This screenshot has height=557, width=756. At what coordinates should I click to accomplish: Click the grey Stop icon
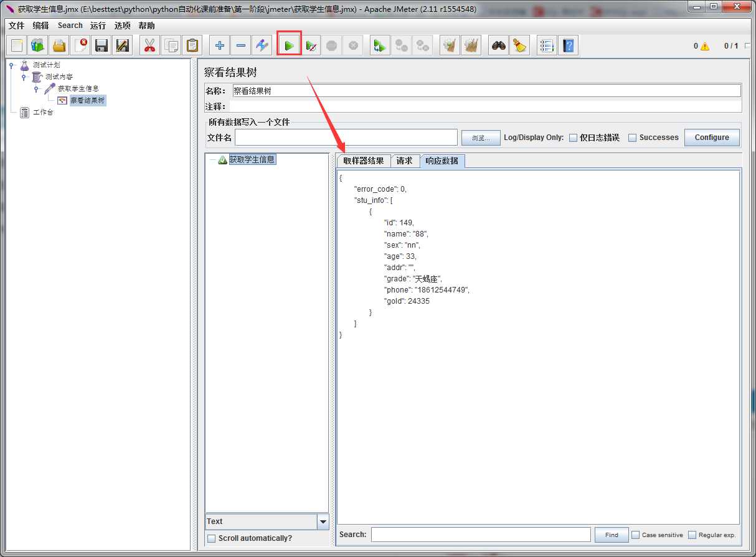333,45
